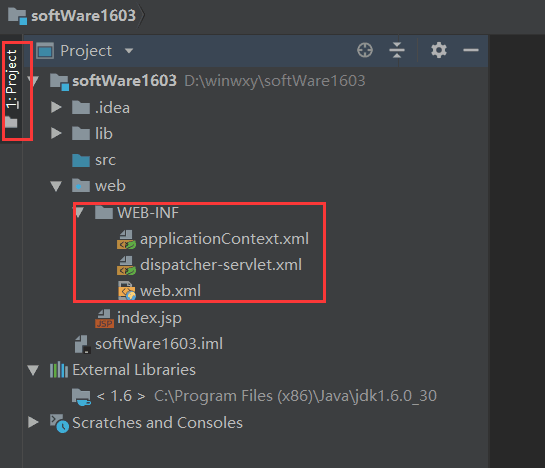Image resolution: width=545 pixels, height=468 pixels.
Task: Select External Libraries tree item
Action: (134, 370)
